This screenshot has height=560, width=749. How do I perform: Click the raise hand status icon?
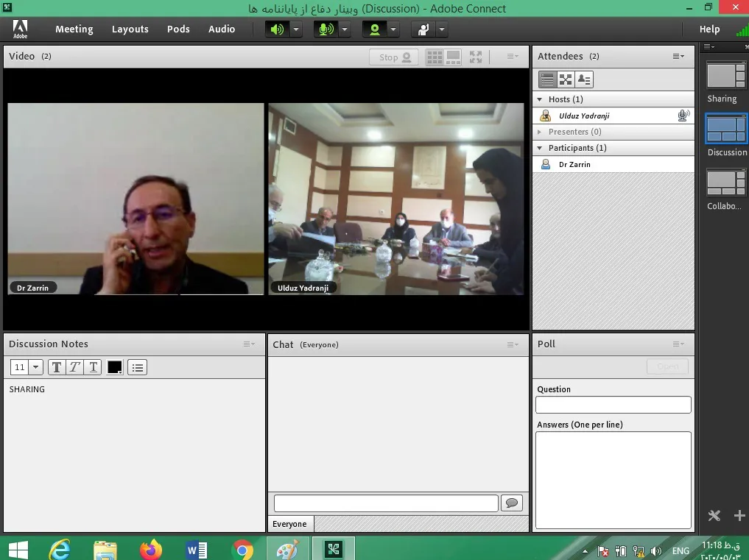tap(423, 29)
